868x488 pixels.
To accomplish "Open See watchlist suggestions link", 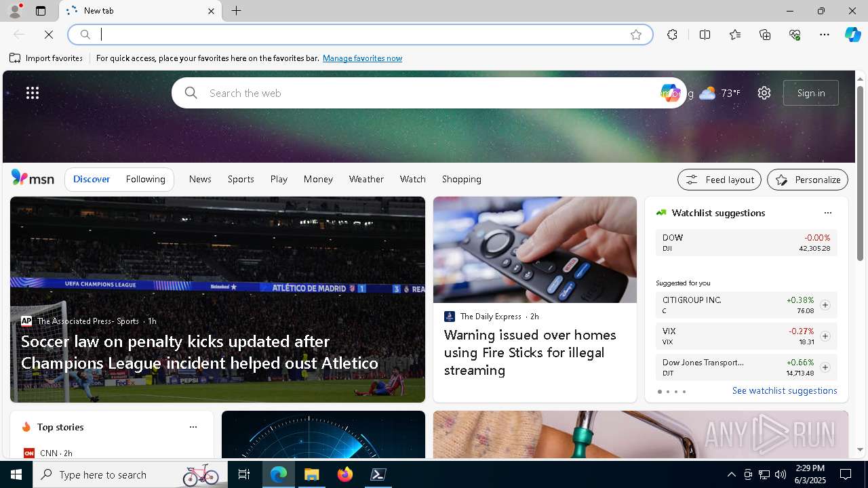I will click(785, 390).
